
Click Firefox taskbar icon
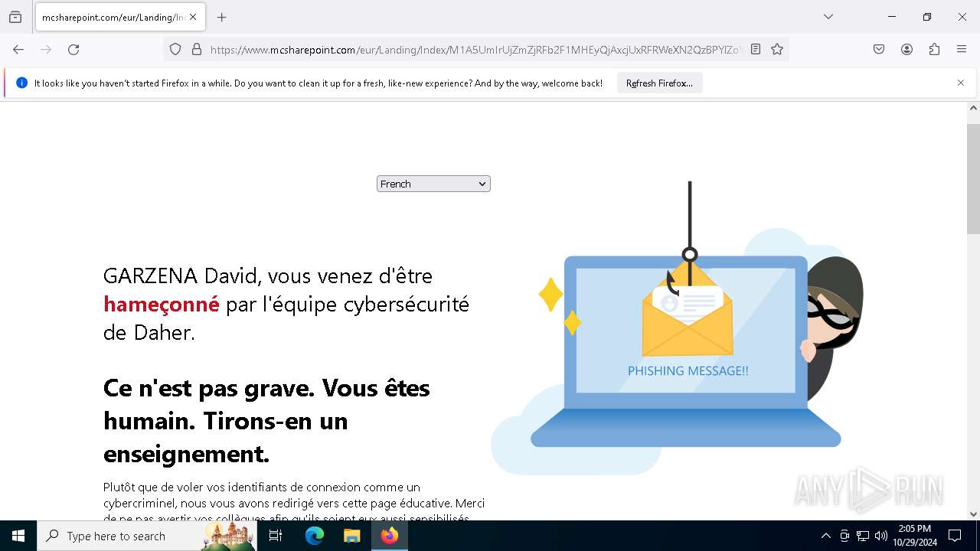(390, 536)
